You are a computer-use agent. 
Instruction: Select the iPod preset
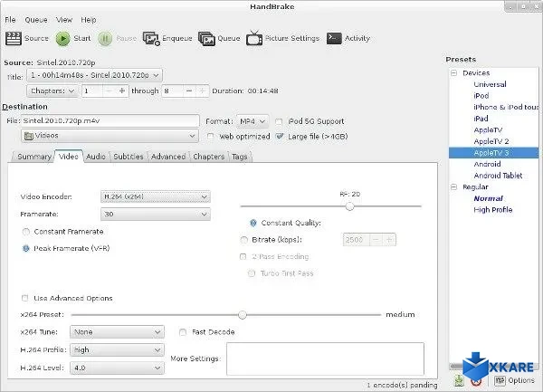pyautogui.click(x=481, y=96)
